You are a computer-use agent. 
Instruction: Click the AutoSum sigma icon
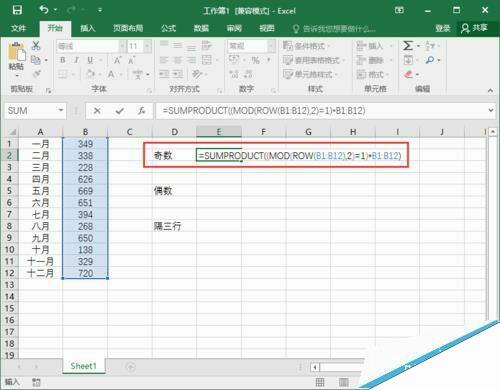tap(408, 46)
